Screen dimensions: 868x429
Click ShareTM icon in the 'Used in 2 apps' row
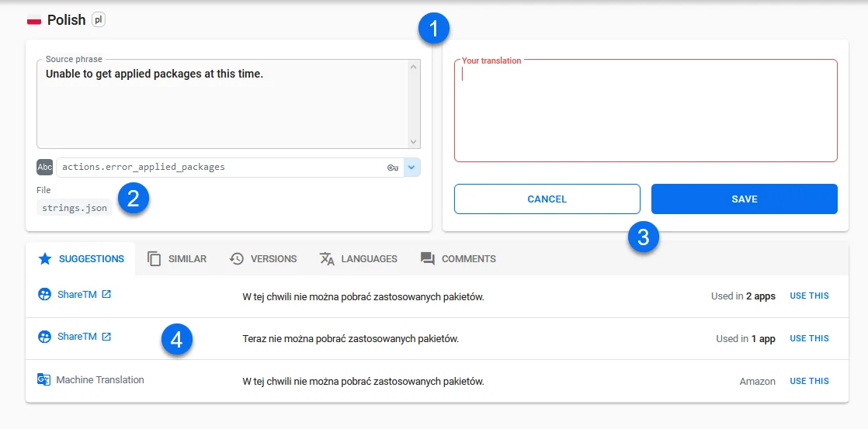click(44, 295)
